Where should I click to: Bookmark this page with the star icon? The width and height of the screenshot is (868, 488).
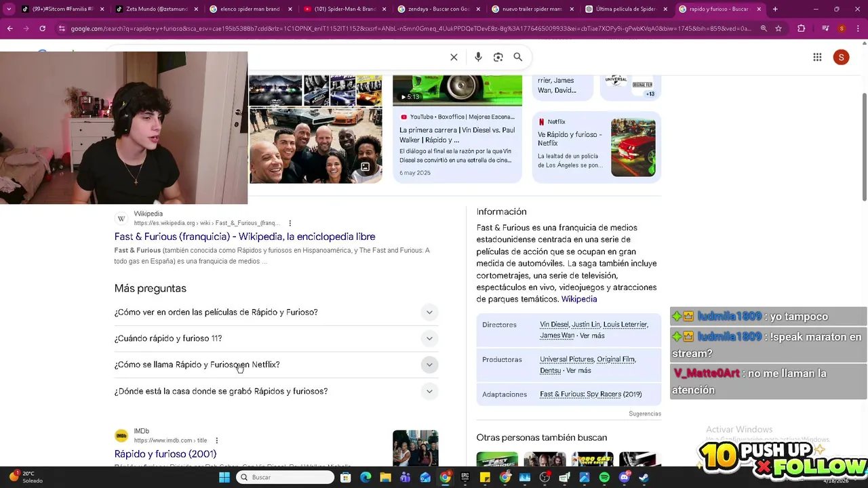(778, 28)
